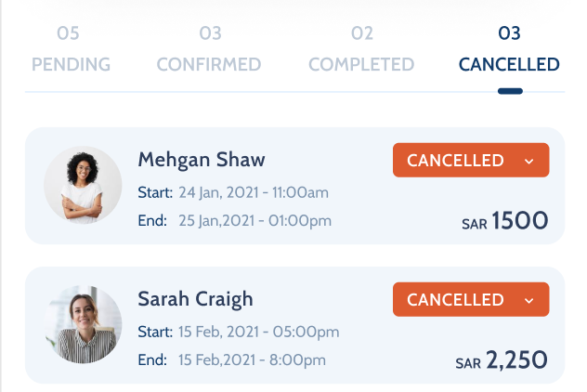Select the Completed tab
The image size is (587, 392).
click(361, 64)
